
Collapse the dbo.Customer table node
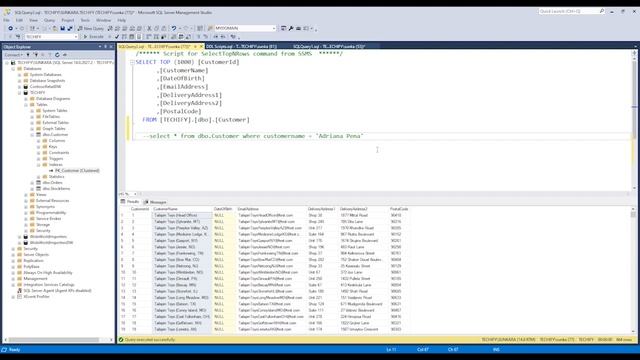click(32, 135)
